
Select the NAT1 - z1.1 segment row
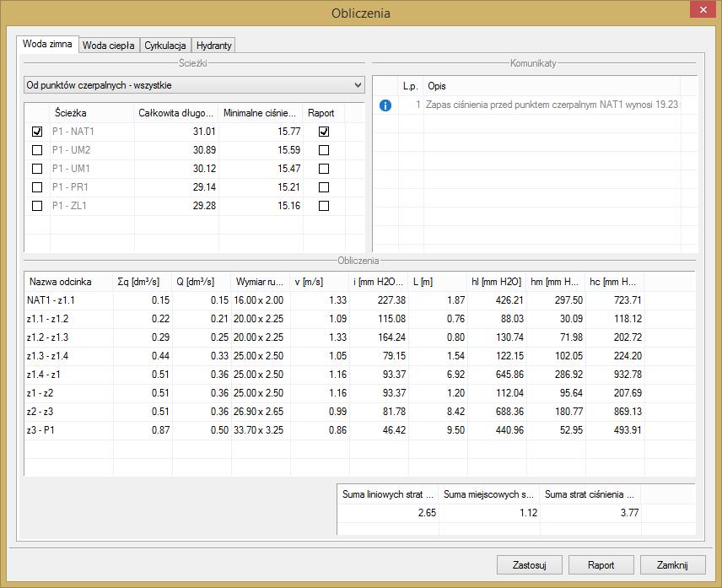pos(359,300)
